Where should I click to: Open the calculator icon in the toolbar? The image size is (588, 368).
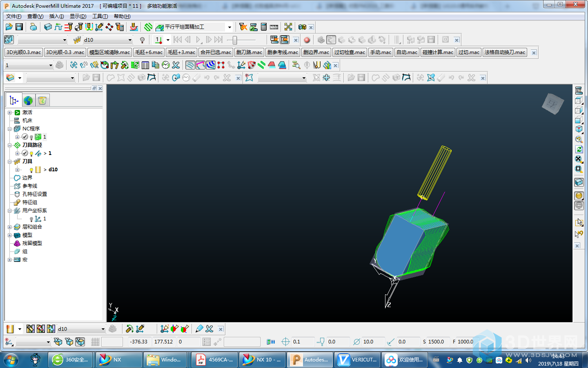pos(264,27)
